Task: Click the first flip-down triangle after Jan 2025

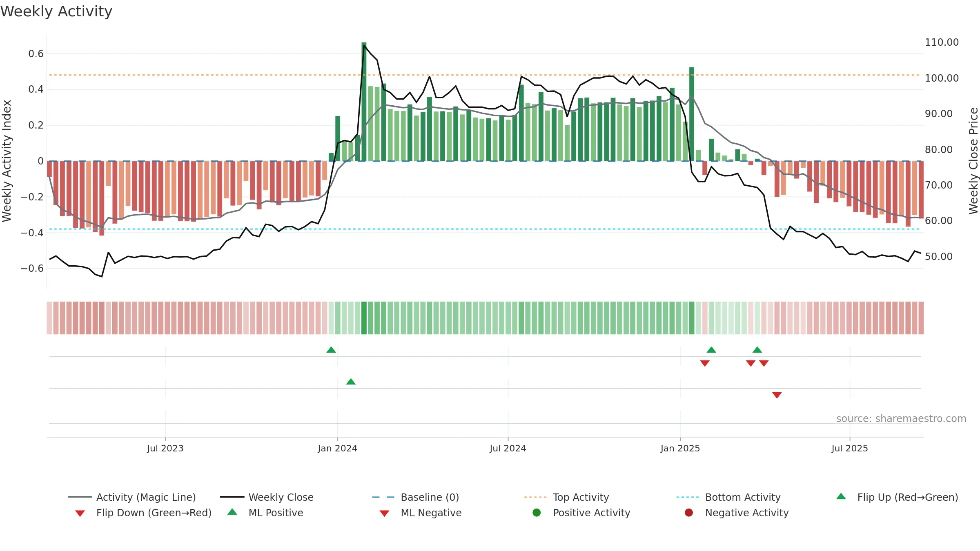Action: click(x=705, y=363)
